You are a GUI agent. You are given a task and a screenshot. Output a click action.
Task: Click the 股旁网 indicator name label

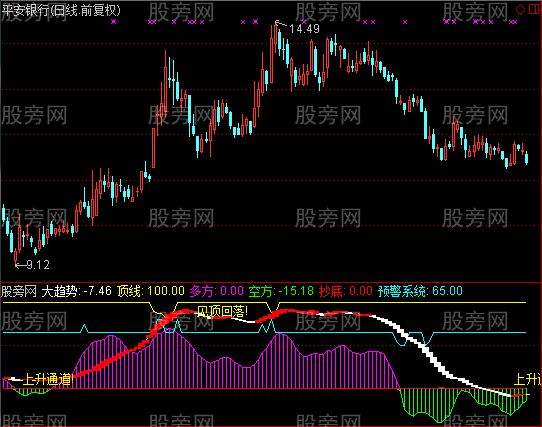19,291
